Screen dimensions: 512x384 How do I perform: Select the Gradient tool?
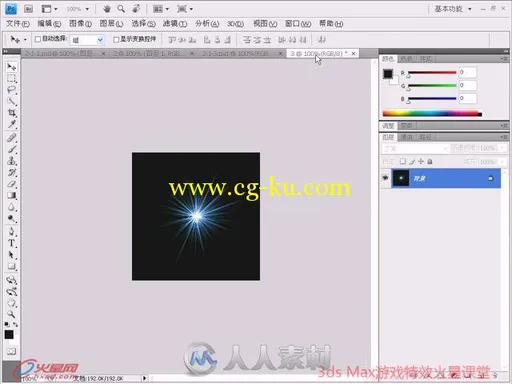pos(11,195)
